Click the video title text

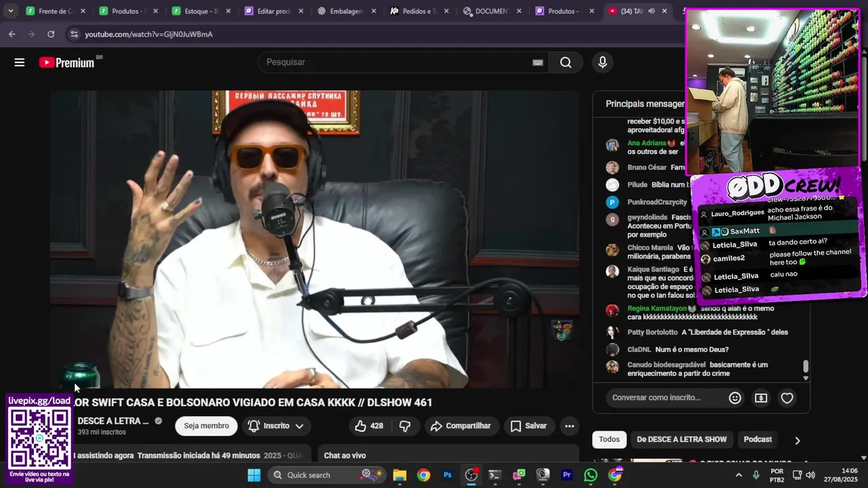point(254,403)
